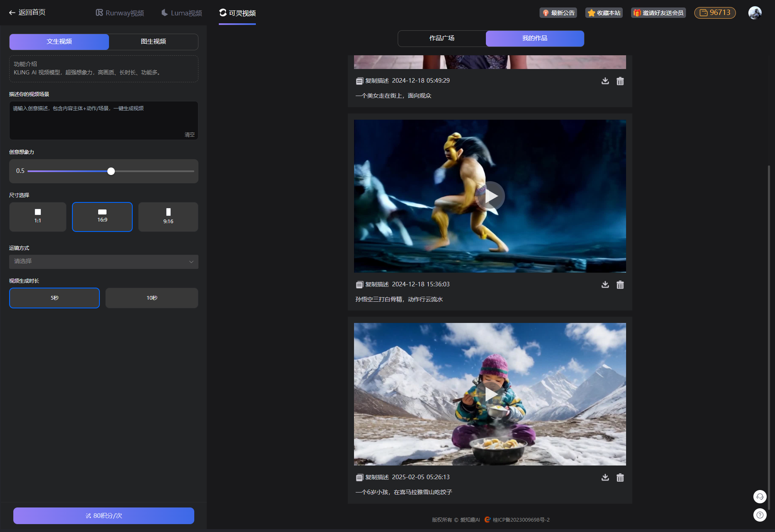Screen dimensions: 775x532
Task: Click the back arrow to return home
Action: [12, 13]
